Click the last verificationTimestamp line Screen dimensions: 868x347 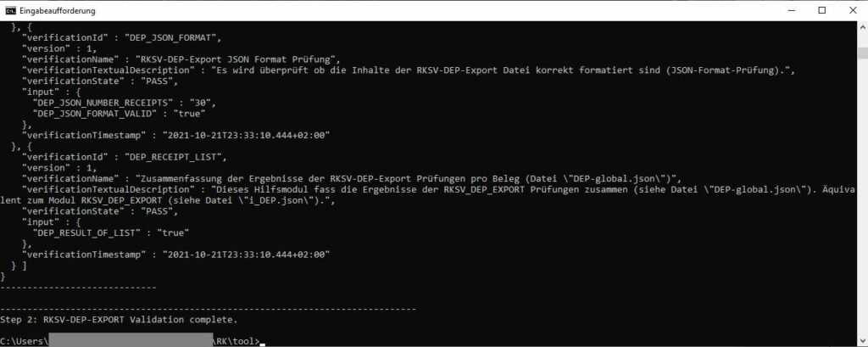(176, 254)
